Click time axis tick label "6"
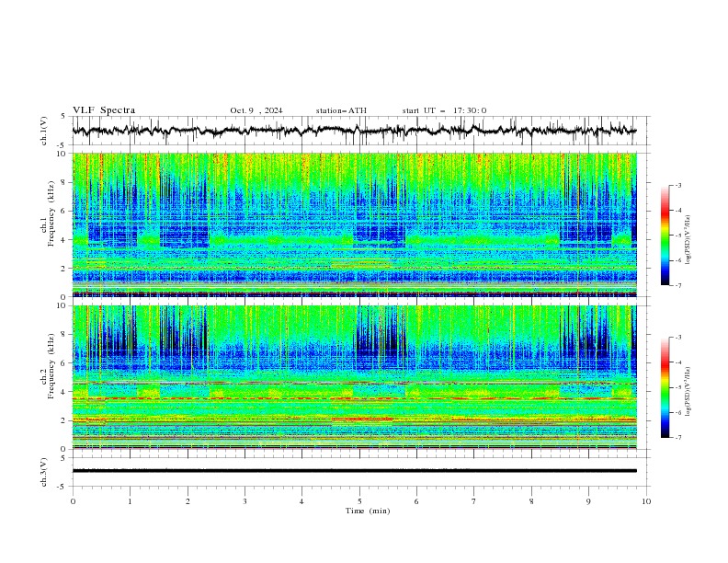Viewport: 728px width, 563px height. [416, 501]
